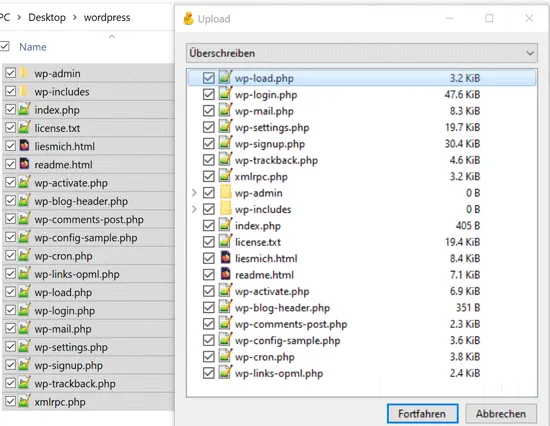Click the license.txt icon in the Explorer window

[24, 128]
